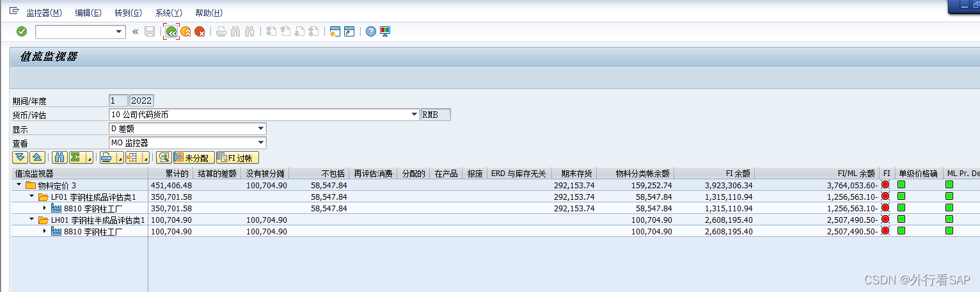Open the SAP window menu icon left of 监控器
Screen dimensions: 980x292
tap(14, 12)
